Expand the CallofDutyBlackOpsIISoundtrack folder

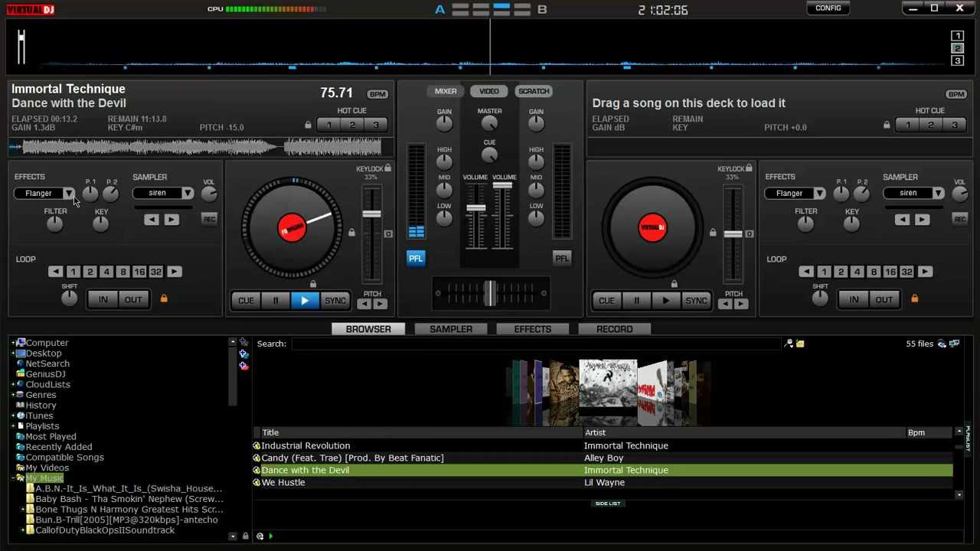point(23,530)
